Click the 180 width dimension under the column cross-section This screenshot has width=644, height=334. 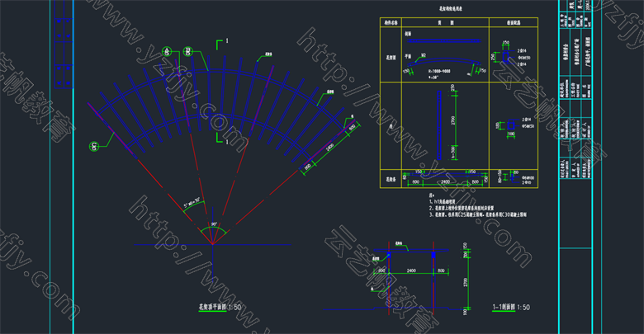click(511, 134)
